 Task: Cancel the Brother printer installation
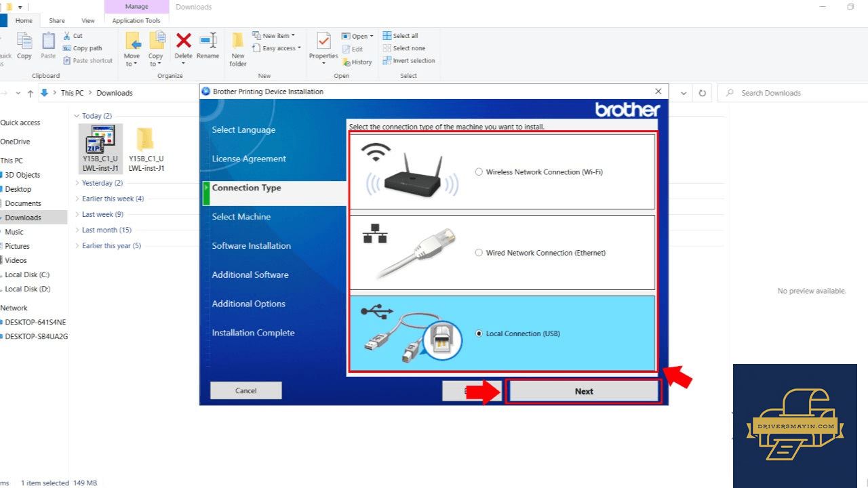pos(245,390)
